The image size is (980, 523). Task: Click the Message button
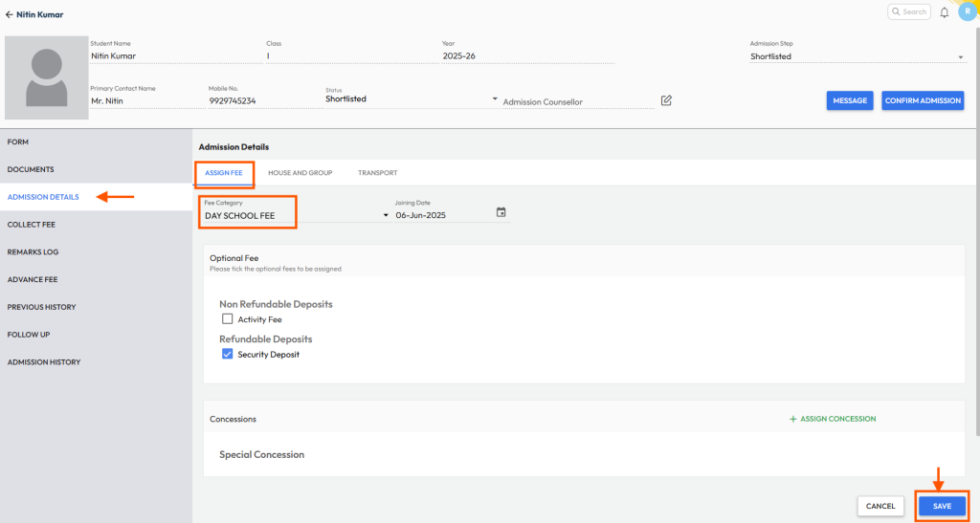click(x=850, y=100)
